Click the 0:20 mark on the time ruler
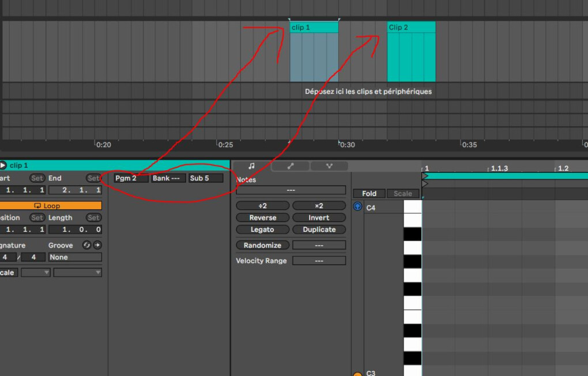This screenshot has height=376, width=588. point(104,145)
